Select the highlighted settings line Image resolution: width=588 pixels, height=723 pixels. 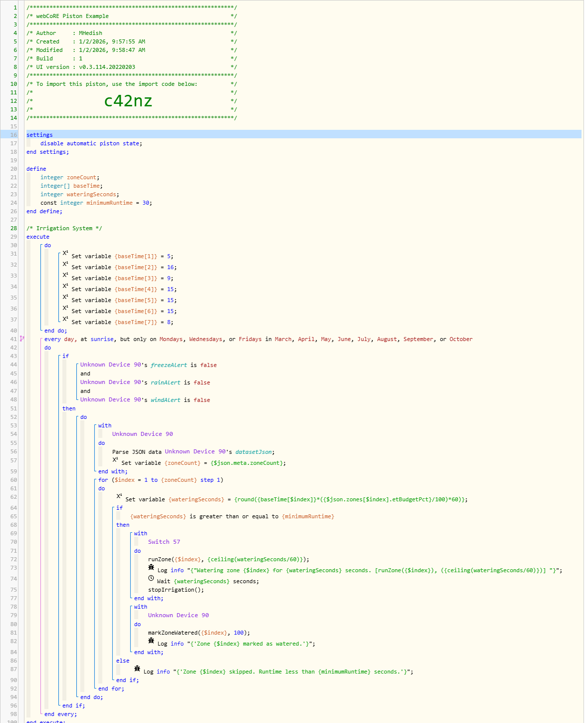[x=40, y=135]
